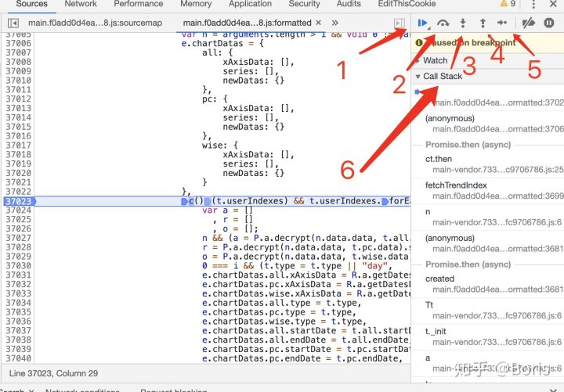Switch to the Memory panel
The width and height of the screenshot is (564, 392).
point(196,4)
